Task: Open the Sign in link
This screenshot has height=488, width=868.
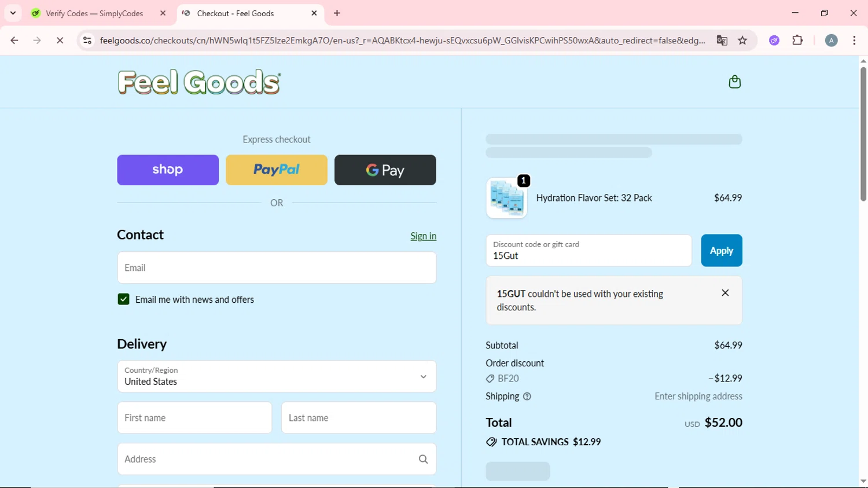Action: click(x=423, y=236)
